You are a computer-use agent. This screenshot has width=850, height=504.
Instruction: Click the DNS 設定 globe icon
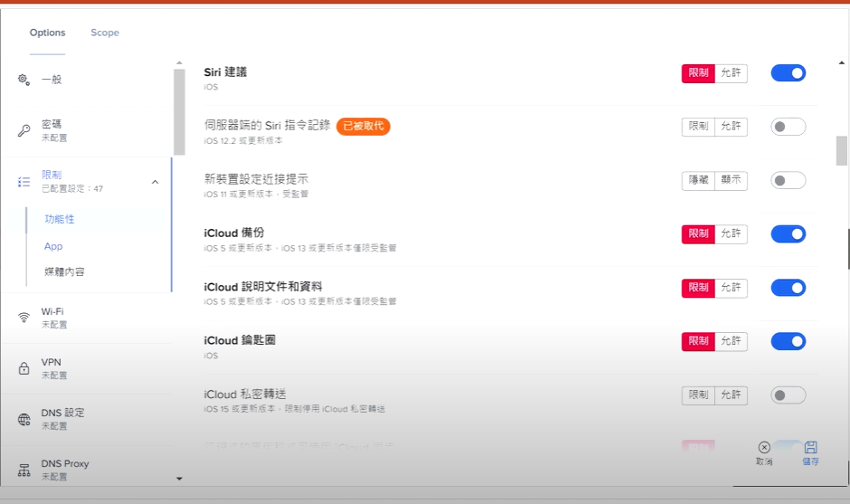pos(24,420)
